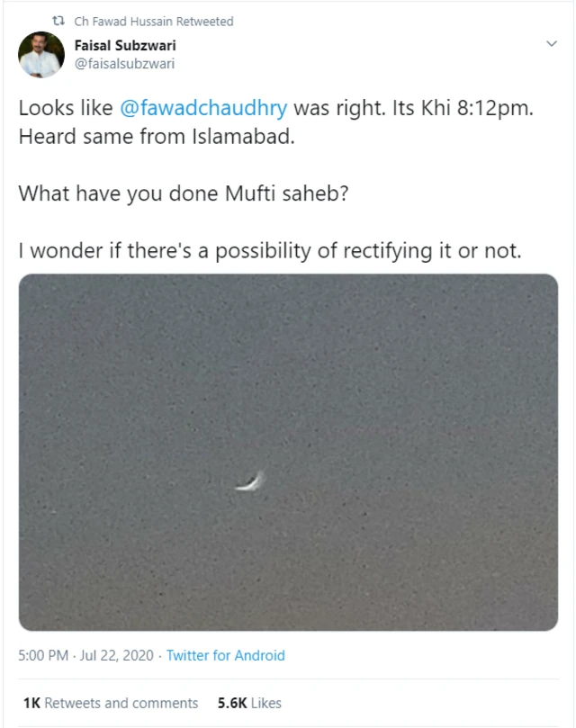Click the crescent moon in the photo
576x728 pixels.
point(249,483)
